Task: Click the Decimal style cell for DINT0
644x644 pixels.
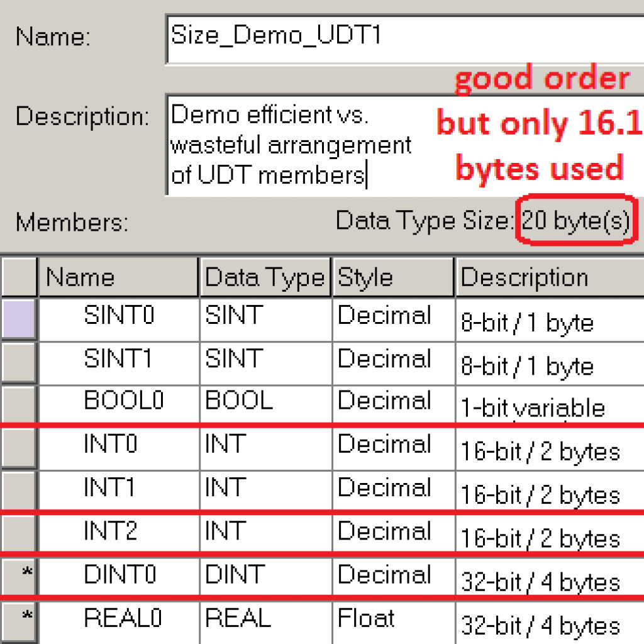Action: coord(394,577)
